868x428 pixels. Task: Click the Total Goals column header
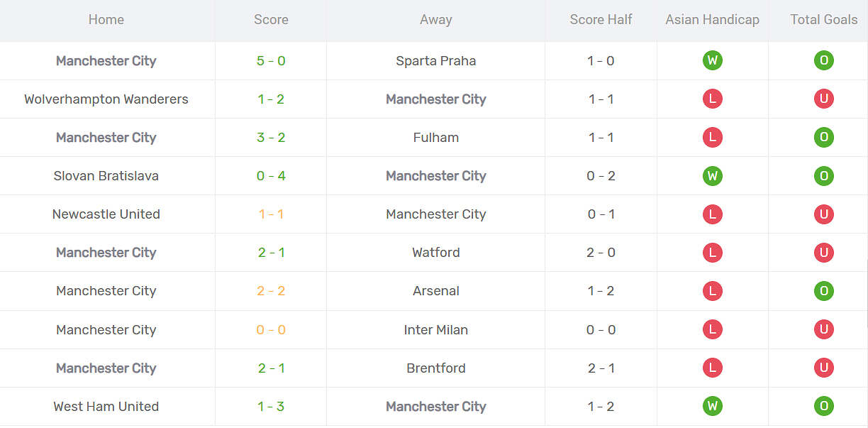click(x=823, y=20)
